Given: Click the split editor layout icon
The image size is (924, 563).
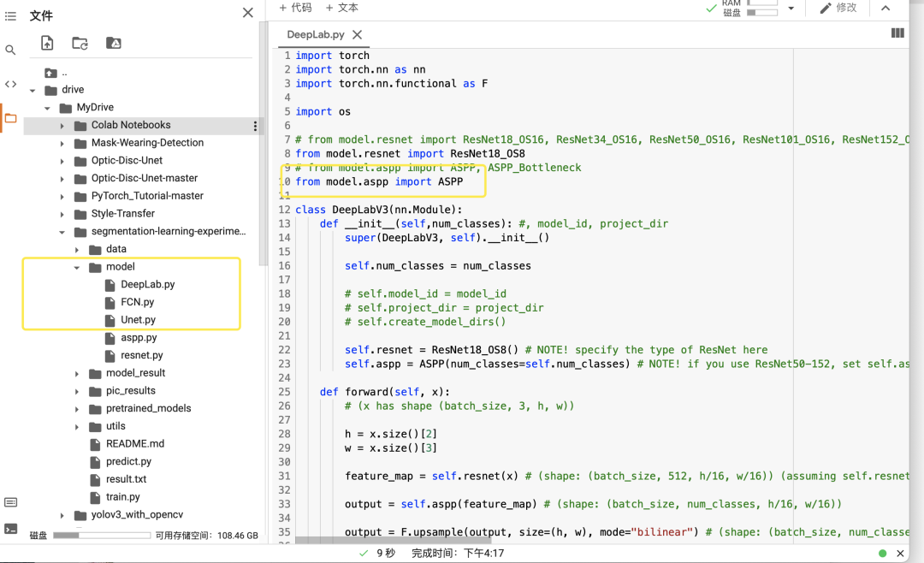Looking at the screenshot, I should [x=897, y=33].
